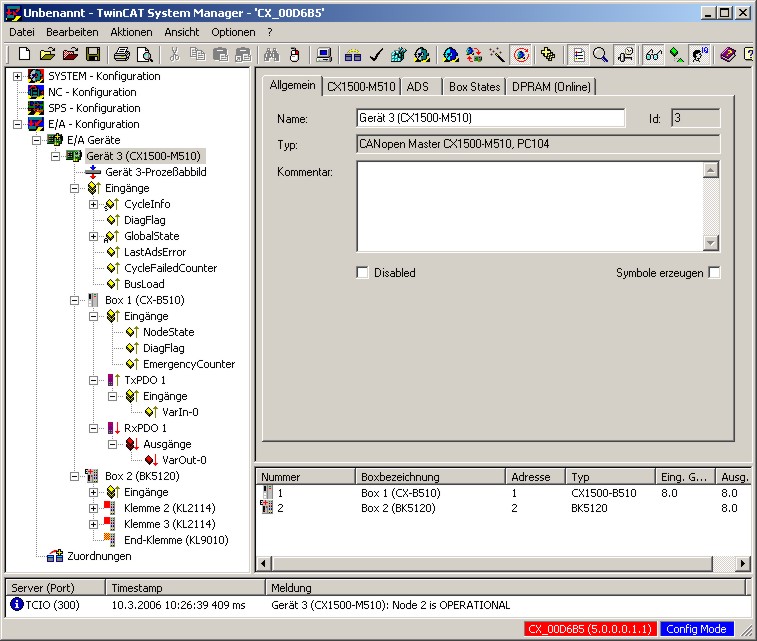
Task: Click inside the Kommentar text area
Action: click(x=530, y=206)
